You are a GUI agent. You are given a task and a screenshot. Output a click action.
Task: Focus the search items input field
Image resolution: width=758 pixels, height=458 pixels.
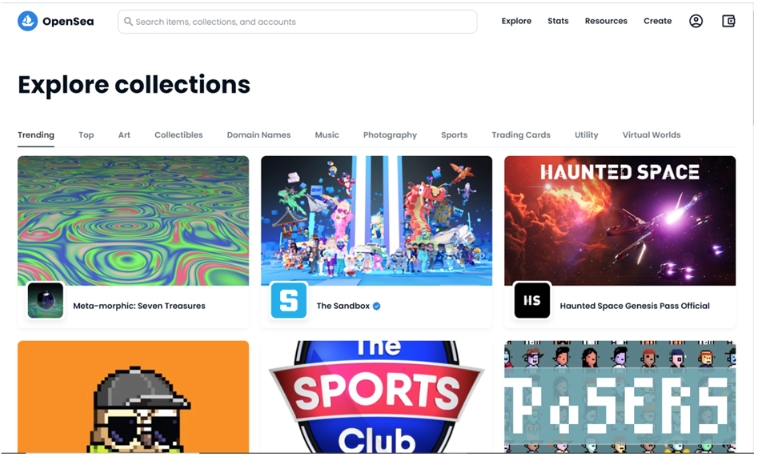(297, 22)
